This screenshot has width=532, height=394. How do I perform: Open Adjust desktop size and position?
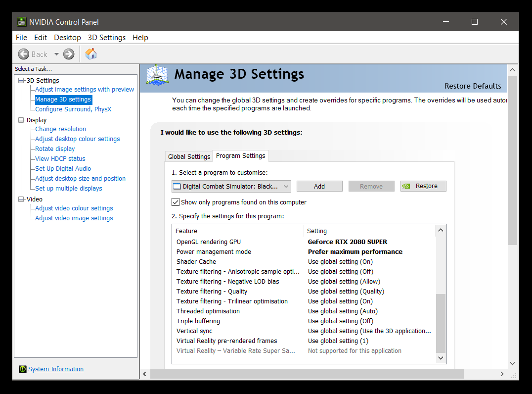tap(80, 178)
